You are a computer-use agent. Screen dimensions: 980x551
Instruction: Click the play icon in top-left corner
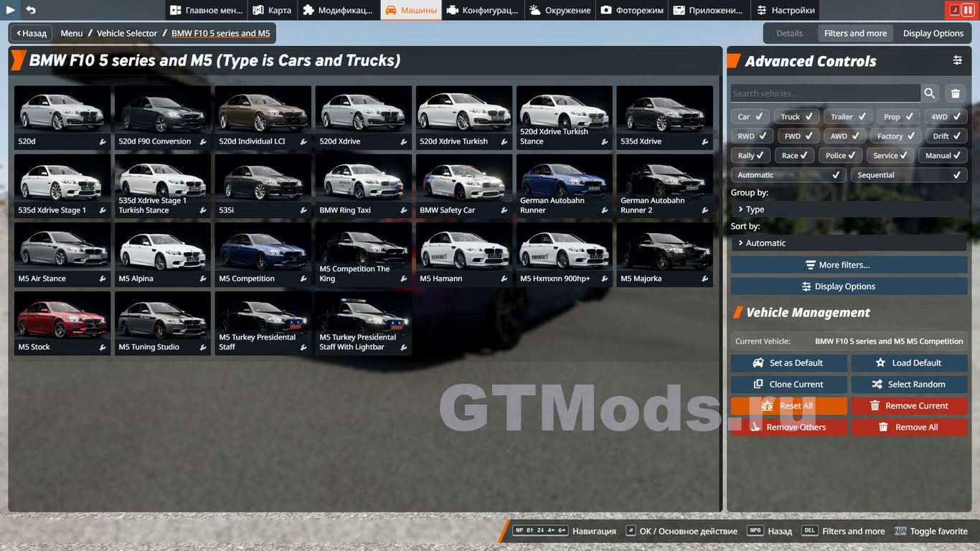pyautogui.click(x=11, y=10)
